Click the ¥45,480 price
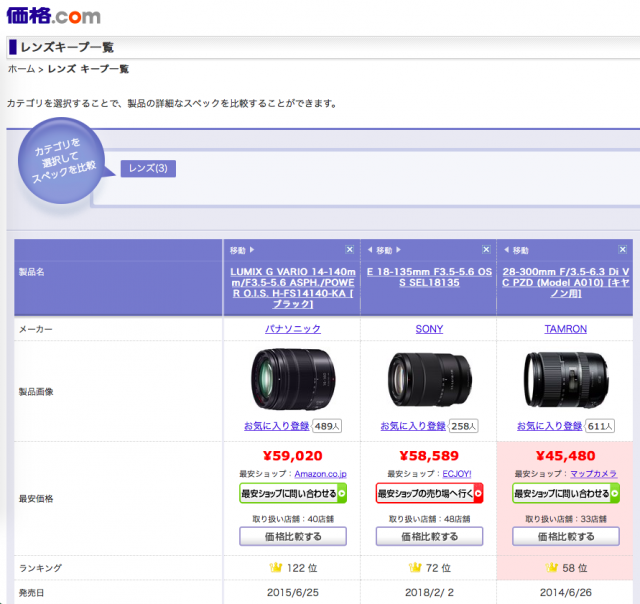The height and width of the screenshot is (604, 640). (x=566, y=455)
